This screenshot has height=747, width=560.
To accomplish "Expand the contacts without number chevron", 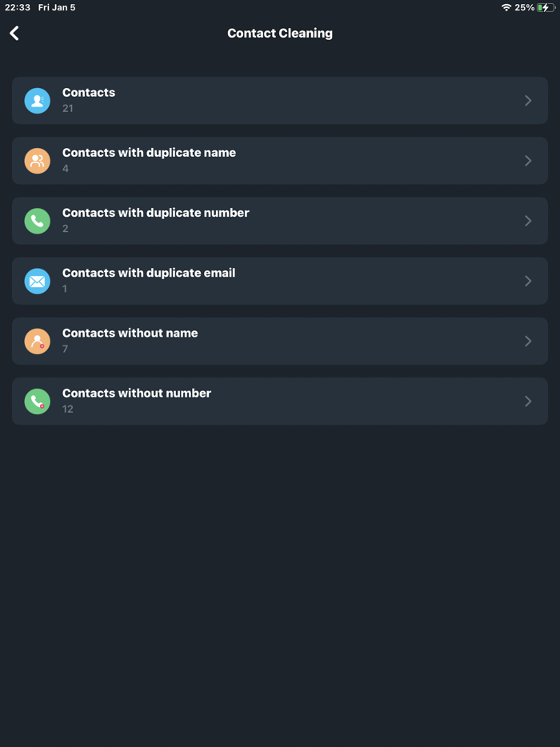I will pyautogui.click(x=528, y=401).
